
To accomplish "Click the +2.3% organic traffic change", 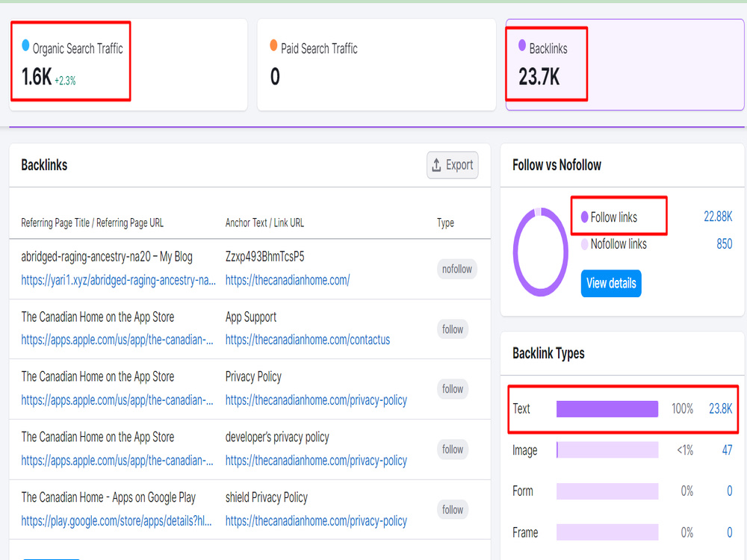I will click(x=65, y=81).
